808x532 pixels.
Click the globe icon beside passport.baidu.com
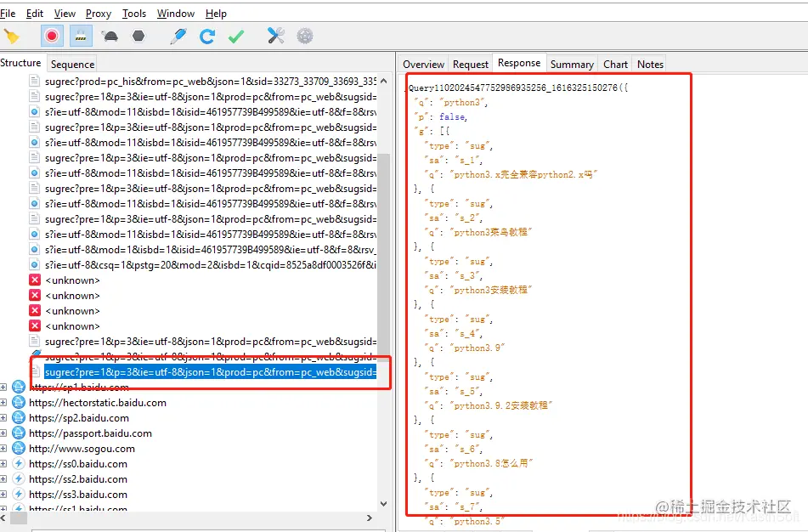[x=19, y=433]
